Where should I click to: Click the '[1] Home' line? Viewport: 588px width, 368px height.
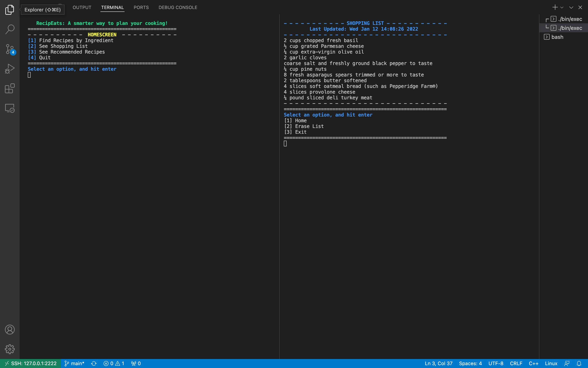coord(295,120)
